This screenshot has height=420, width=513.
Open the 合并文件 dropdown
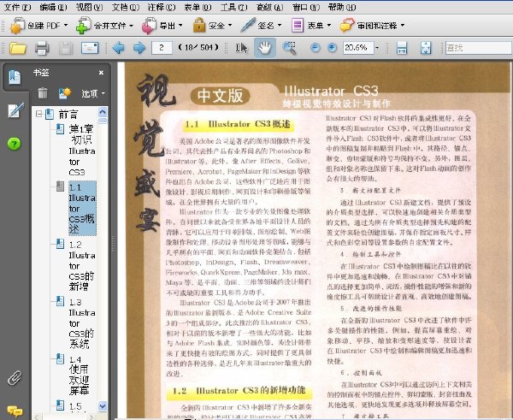(104, 25)
